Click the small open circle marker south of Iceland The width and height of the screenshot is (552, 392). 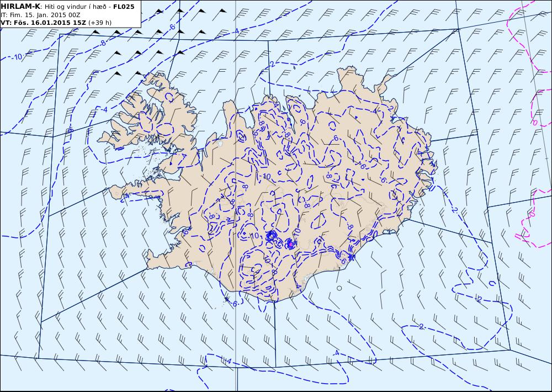coord(339,288)
